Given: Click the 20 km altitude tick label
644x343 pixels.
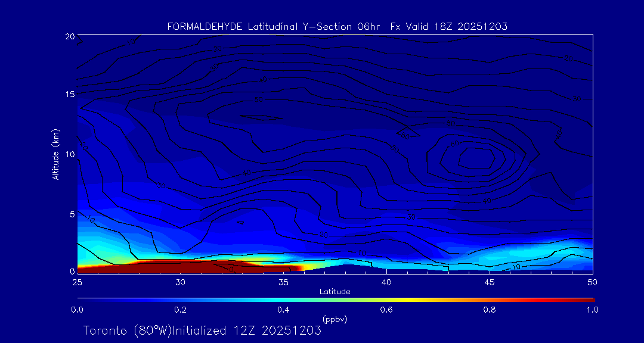Looking at the screenshot, I should [x=69, y=36].
